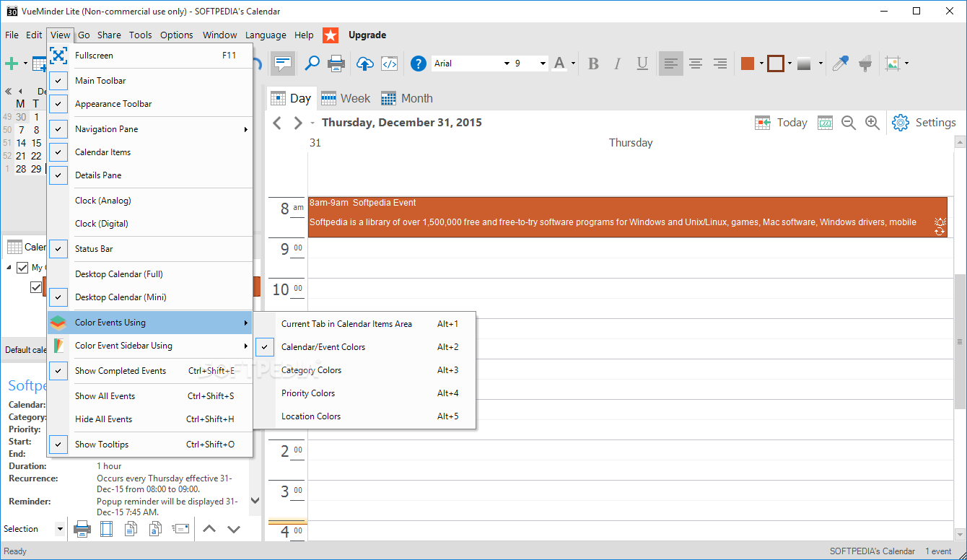Select the eyedropper appearance picker

coord(840,64)
